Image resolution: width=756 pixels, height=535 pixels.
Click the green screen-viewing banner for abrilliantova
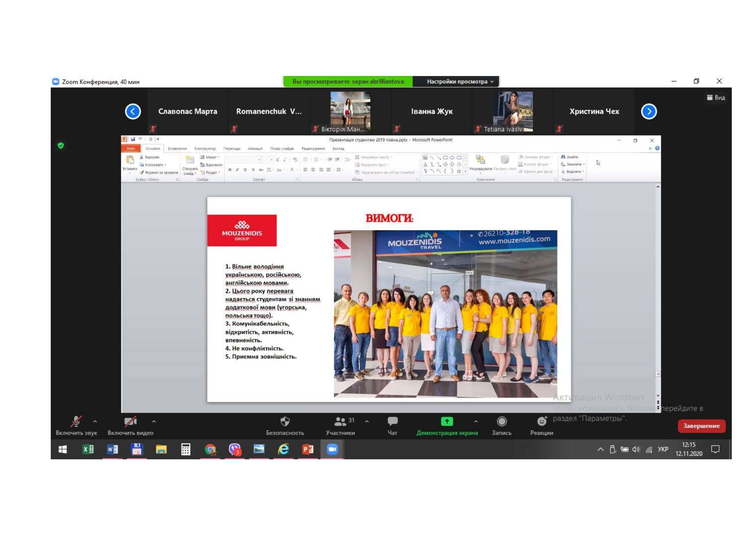[348, 82]
